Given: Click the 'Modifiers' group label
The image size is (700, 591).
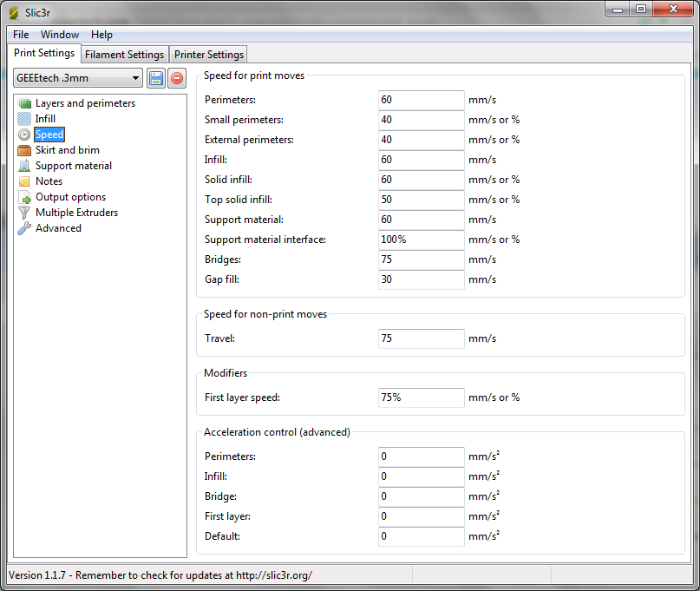Looking at the screenshot, I should (226, 373).
